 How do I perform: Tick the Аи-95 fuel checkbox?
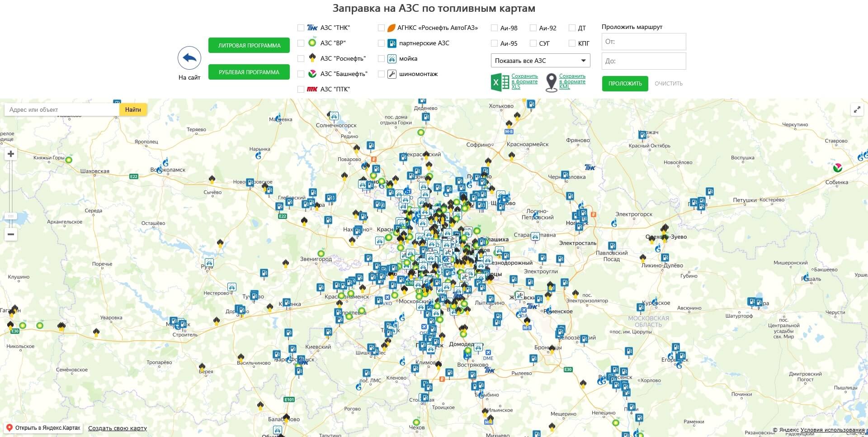tap(495, 43)
